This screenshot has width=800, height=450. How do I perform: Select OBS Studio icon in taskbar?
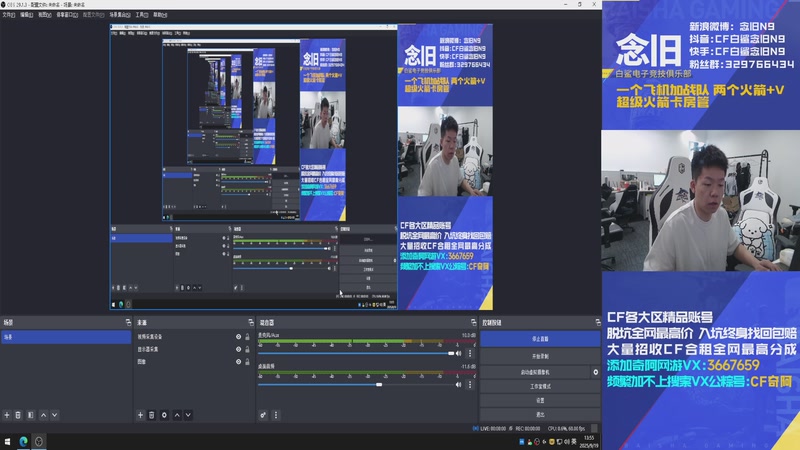pos(39,441)
